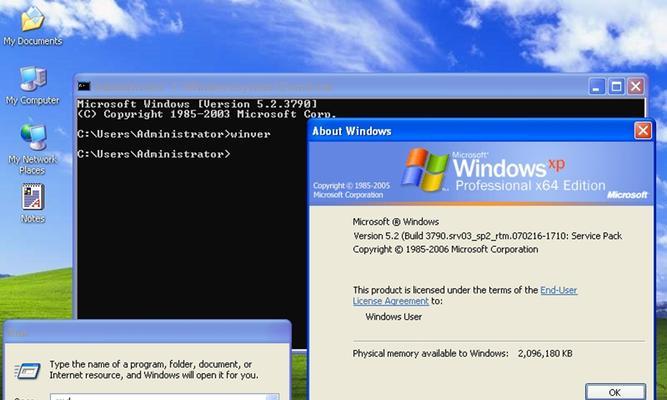This screenshot has height=400, width=667.
Task: Minimize the Command Prompt window
Action: point(597,87)
